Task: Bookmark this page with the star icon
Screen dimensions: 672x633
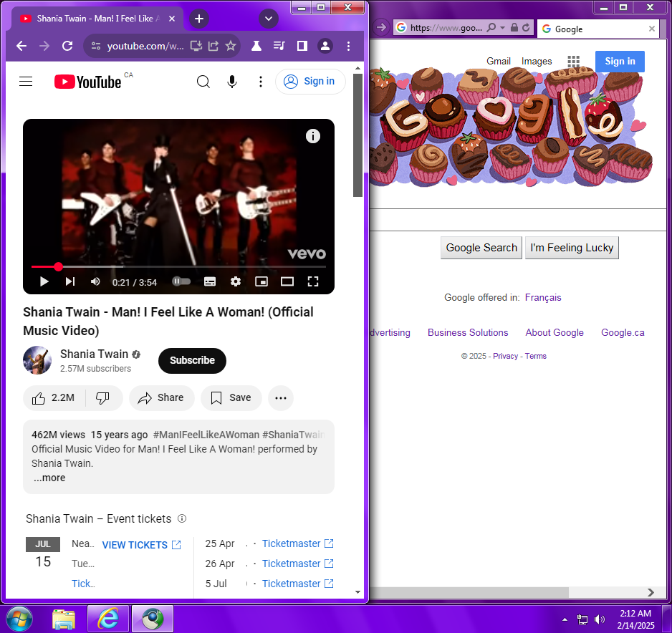Action: pyautogui.click(x=231, y=46)
